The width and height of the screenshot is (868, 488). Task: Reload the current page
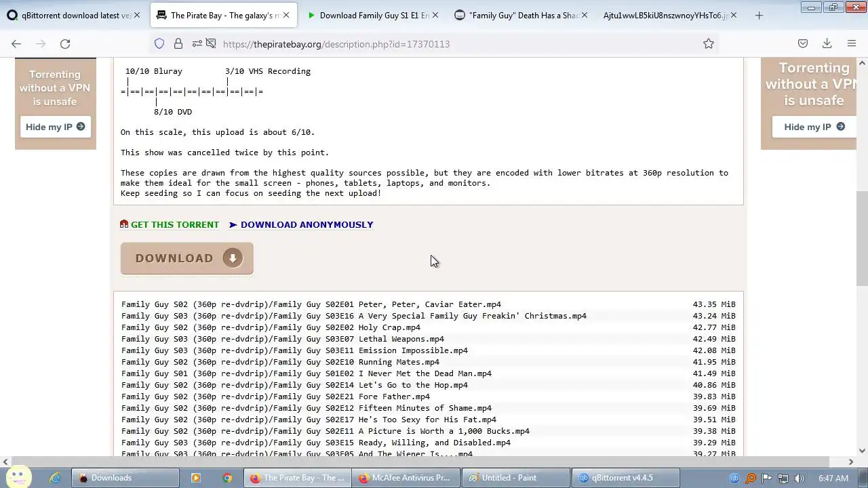65,43
